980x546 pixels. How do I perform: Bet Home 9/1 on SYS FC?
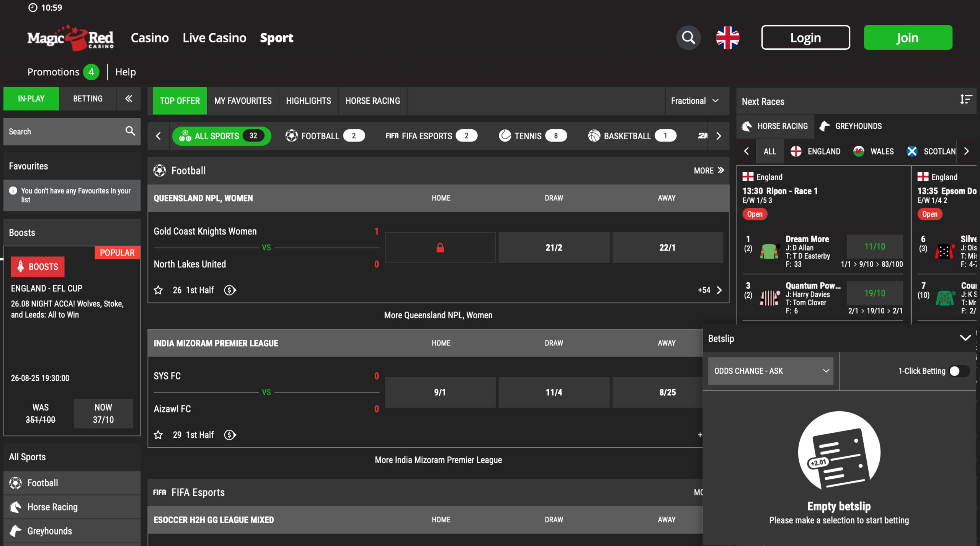(x=440, y=392)
